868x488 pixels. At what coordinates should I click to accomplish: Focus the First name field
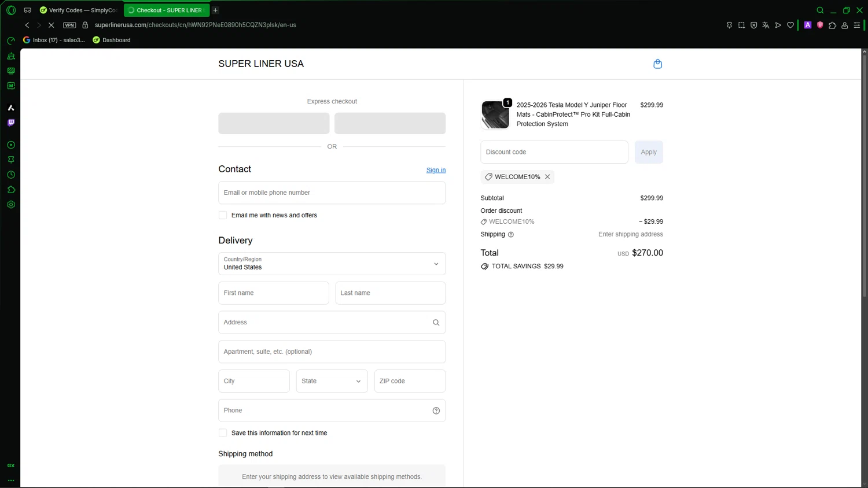(274, 293)
